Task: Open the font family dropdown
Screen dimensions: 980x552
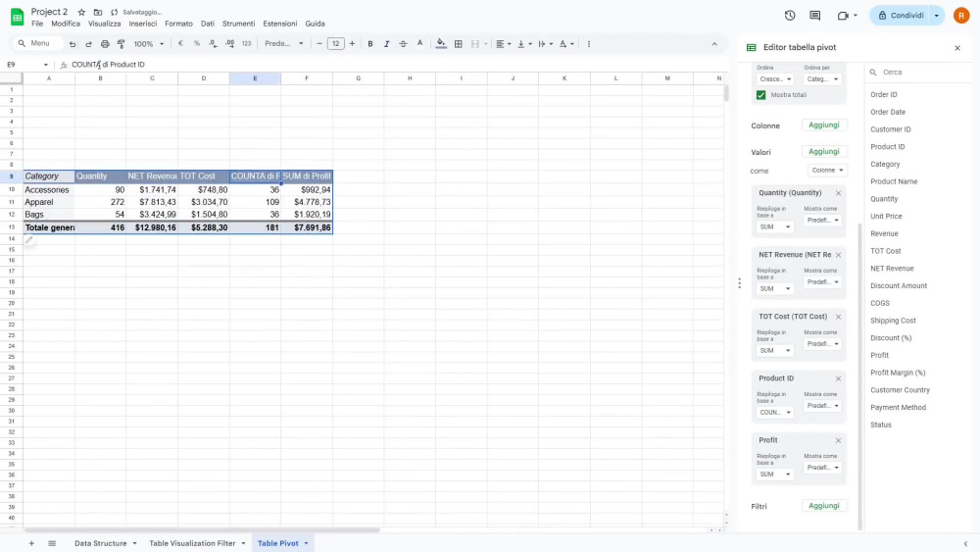Action: 284,44
